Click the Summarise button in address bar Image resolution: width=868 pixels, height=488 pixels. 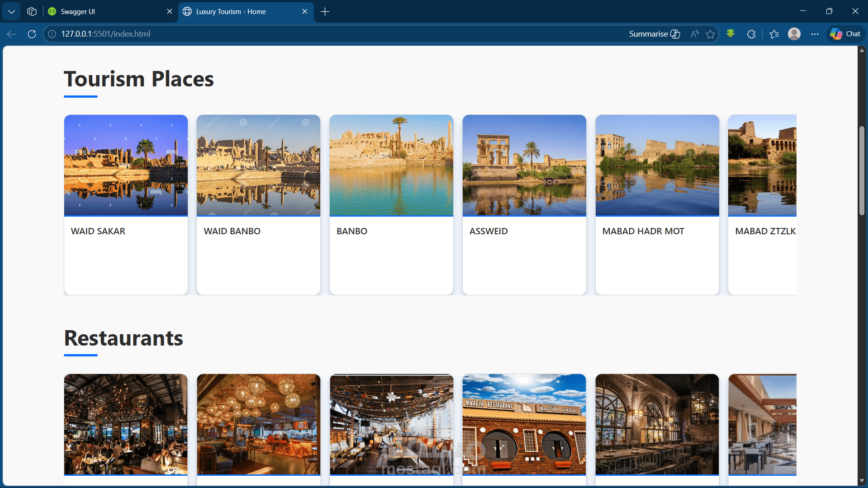(655, 34)
